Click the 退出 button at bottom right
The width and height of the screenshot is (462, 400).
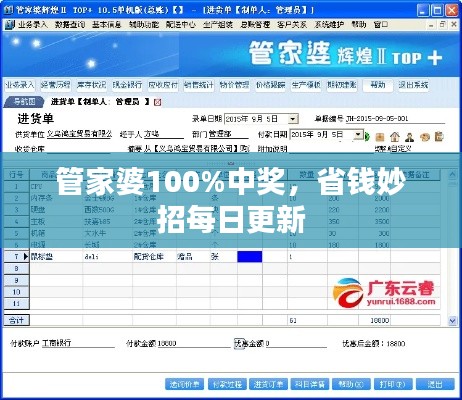(x=435, y=384)
